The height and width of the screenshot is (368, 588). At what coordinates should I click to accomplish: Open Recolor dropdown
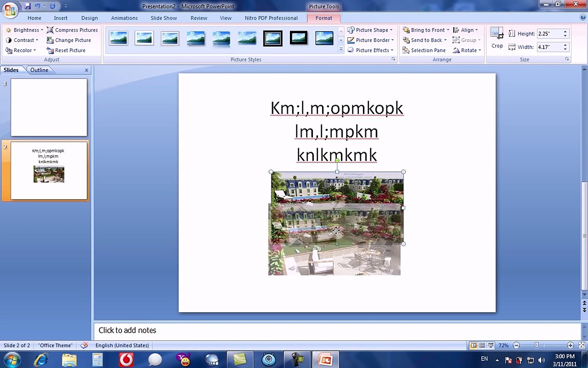point(20,50)
